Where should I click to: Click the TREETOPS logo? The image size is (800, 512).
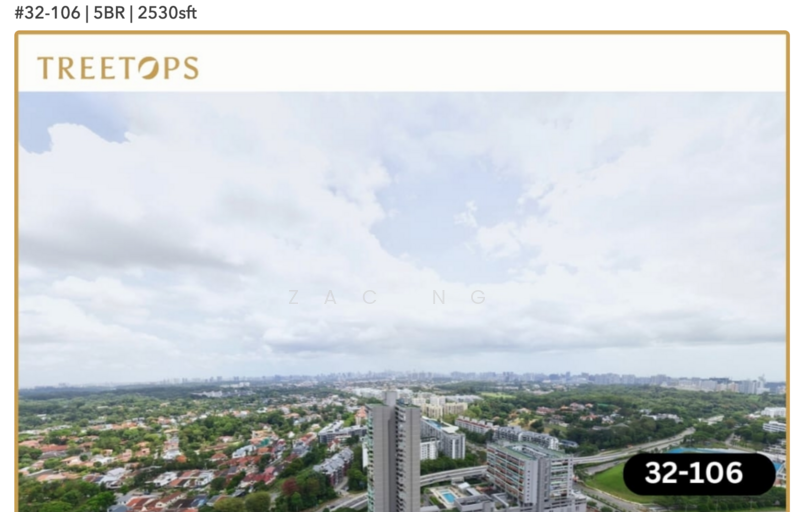118,68
